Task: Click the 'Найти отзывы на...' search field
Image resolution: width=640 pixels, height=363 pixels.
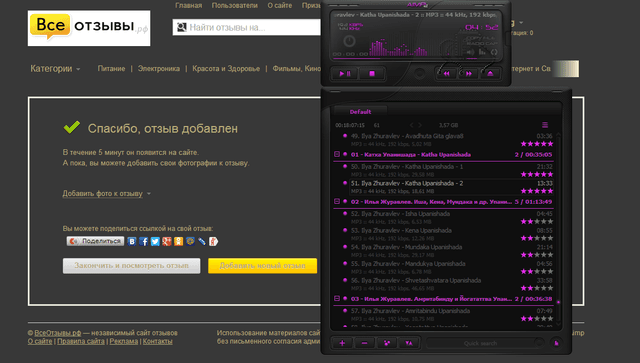Action: (247, 27)
